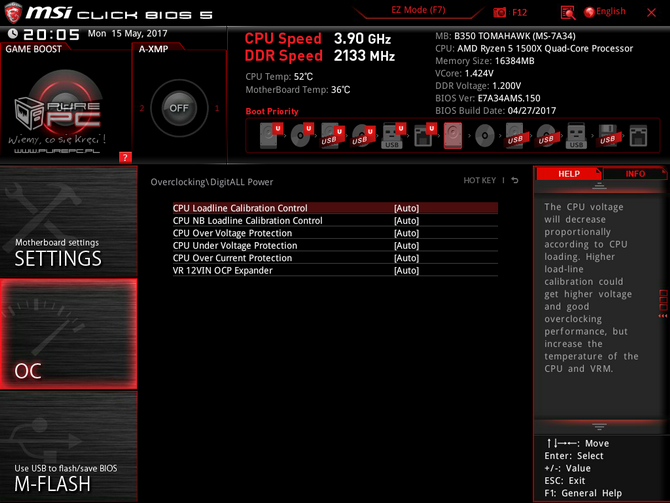Viewport: 670px width, 503px height.
Task: Click the MotherBoard Temp 36°C reading
Action: (297, 90)
